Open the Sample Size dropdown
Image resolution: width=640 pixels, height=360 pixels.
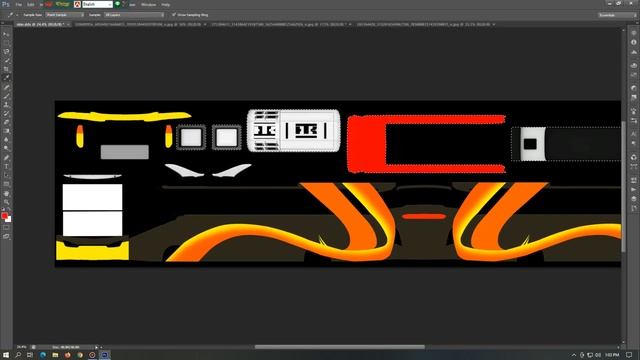[64, 15]
